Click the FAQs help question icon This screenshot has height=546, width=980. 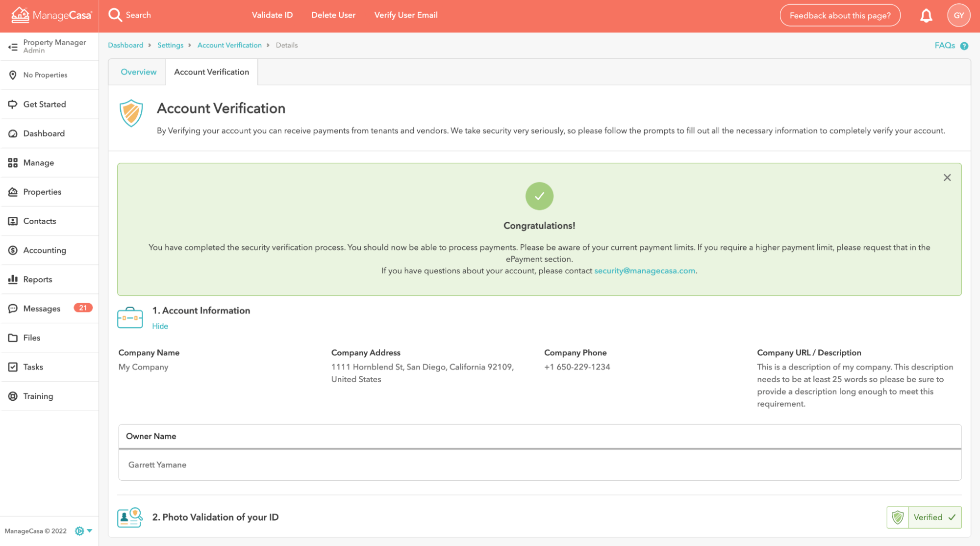(x=964, y=46)
